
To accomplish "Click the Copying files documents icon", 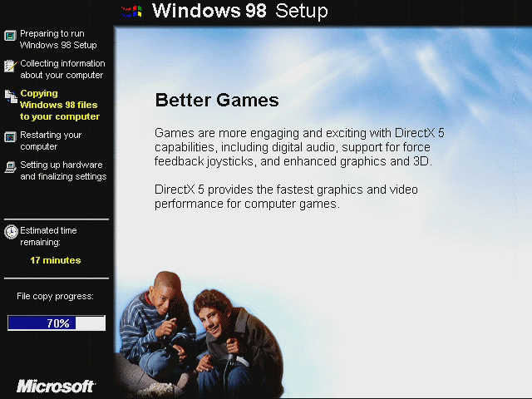I will pyautogui.click(x=11, y=96).
